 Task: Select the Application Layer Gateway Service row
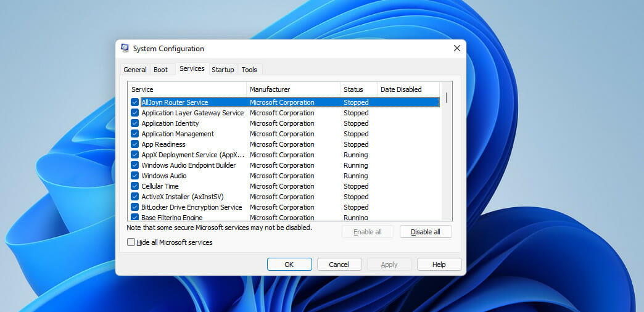point(285,113)
